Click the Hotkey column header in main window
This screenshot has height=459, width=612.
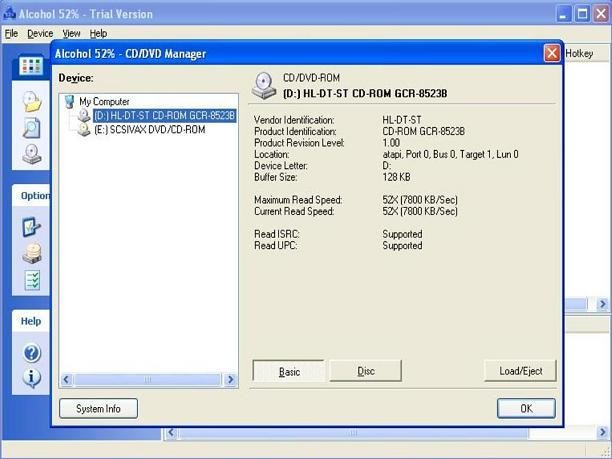(579, 53)
